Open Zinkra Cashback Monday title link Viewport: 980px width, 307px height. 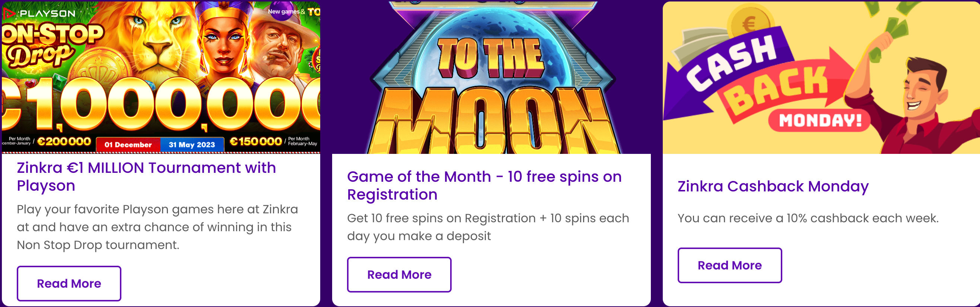(773, 186)
